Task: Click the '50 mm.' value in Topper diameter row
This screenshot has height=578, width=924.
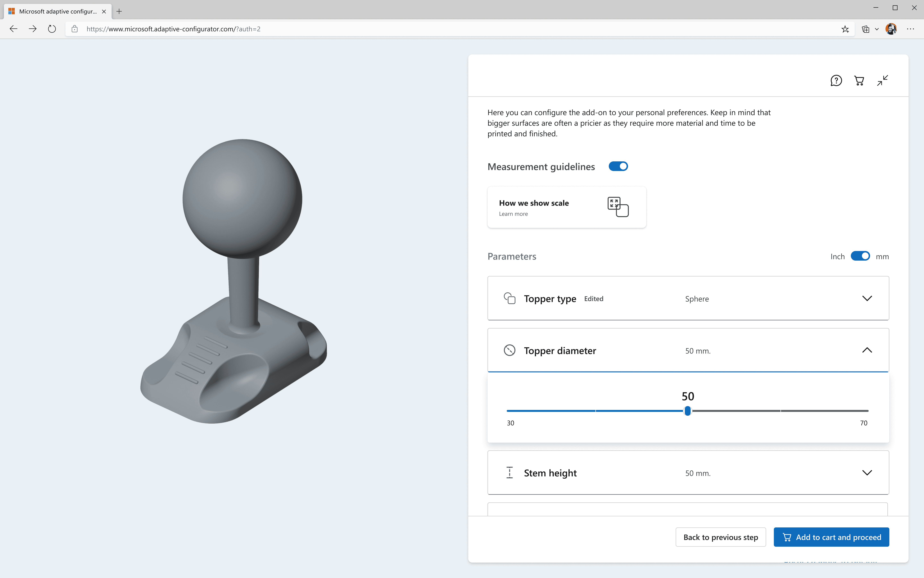Action: pos(698,351)
